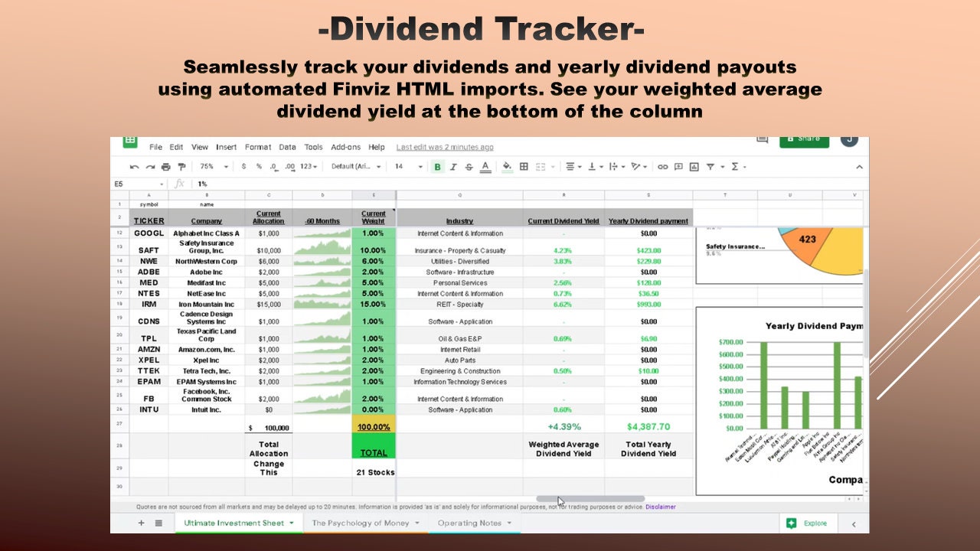Click the Undo arrow icon
Image resolution: width=980 pixels, height=551 pixels.
135,167
